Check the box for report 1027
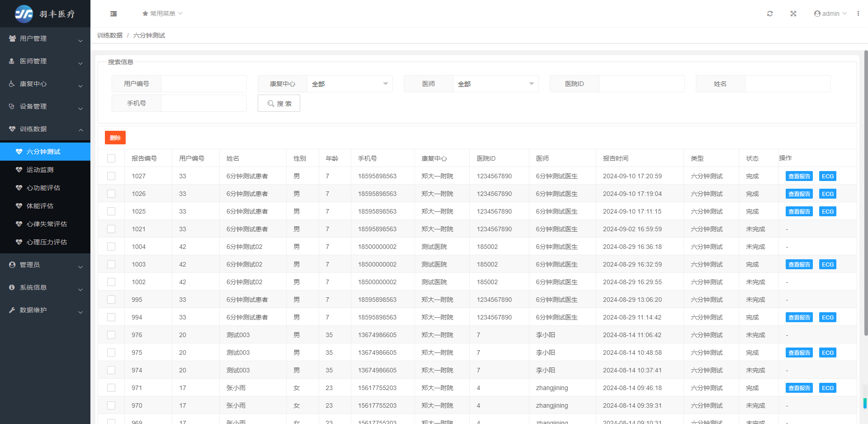The image size is (868, 424). [x=111, y=176]
